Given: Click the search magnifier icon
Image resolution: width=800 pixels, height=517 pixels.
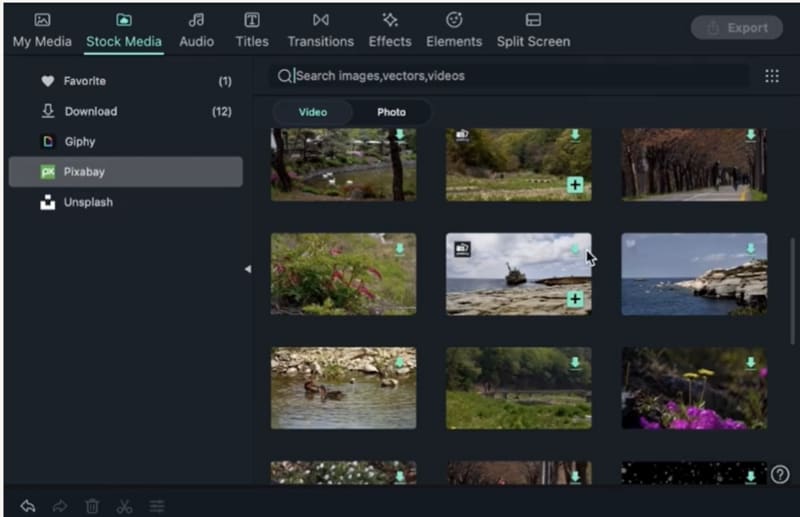Looking at the screenshot, I should [284, 76].
